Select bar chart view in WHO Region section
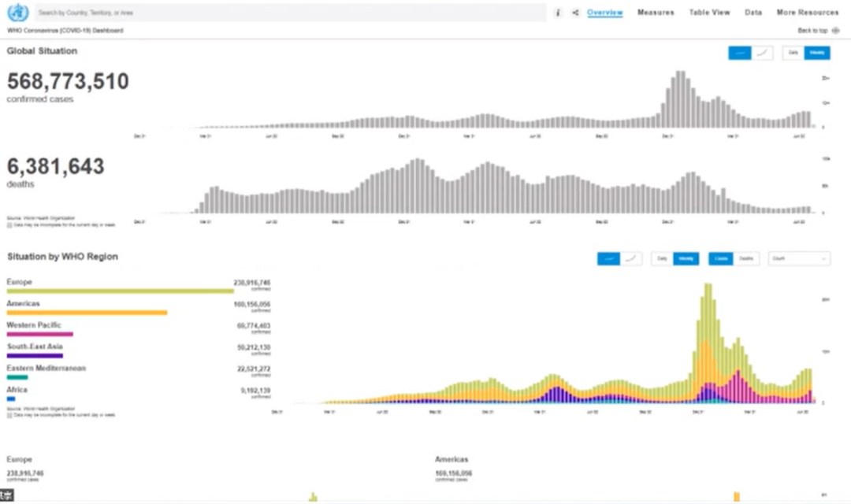Image resolution: width=851 pixels, height=504 pixels. (608, 258)
